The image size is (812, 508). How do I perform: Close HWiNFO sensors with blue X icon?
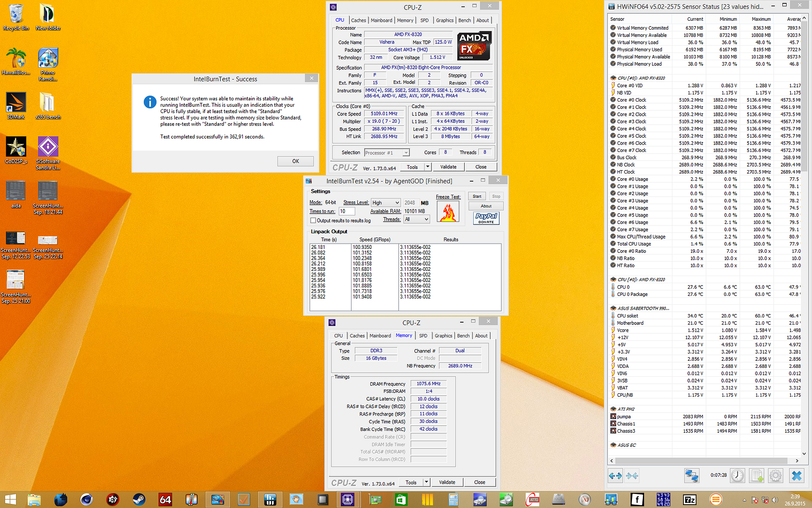click(796, 476)
